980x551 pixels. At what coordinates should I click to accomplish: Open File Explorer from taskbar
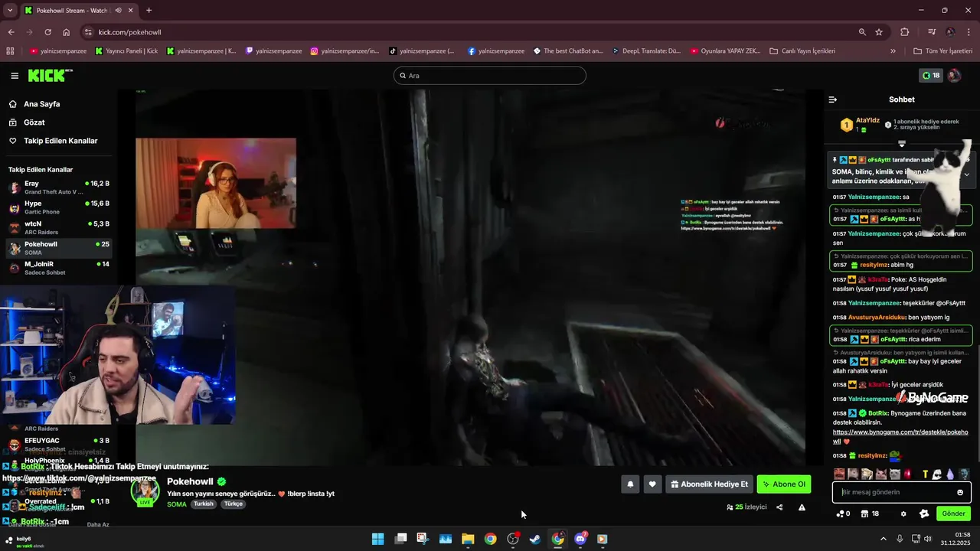coord(468,539)
